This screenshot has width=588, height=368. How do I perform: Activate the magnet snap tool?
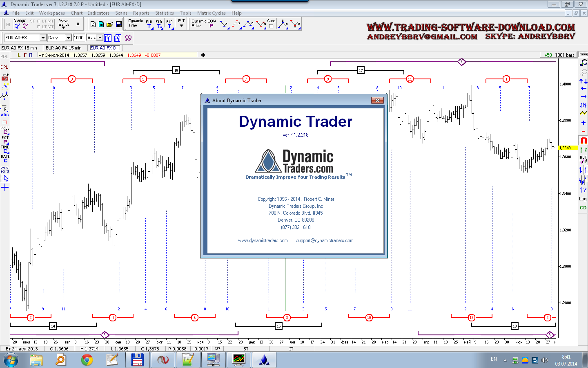point(584,140)
